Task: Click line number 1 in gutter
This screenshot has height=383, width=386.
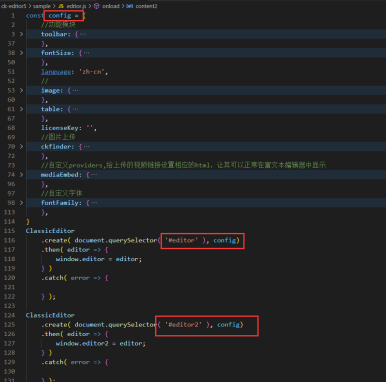Action: (13, 15)
